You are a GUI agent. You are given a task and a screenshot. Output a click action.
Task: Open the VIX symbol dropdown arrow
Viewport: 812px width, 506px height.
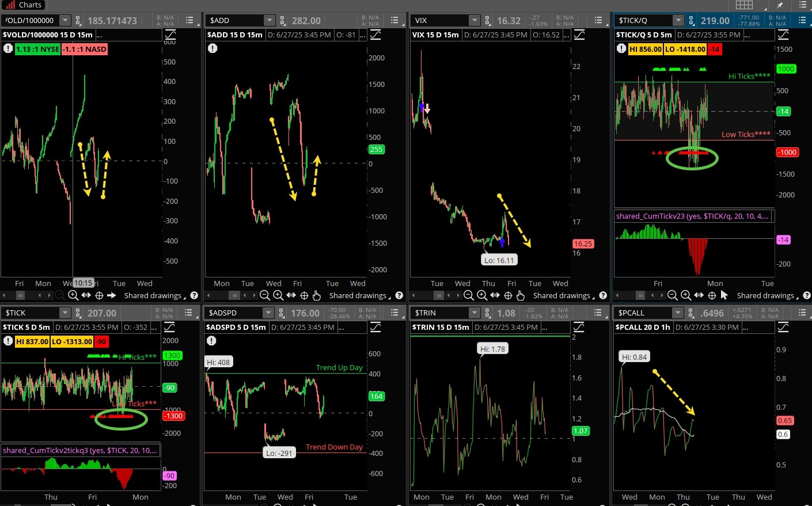click(x=474, y=21)
